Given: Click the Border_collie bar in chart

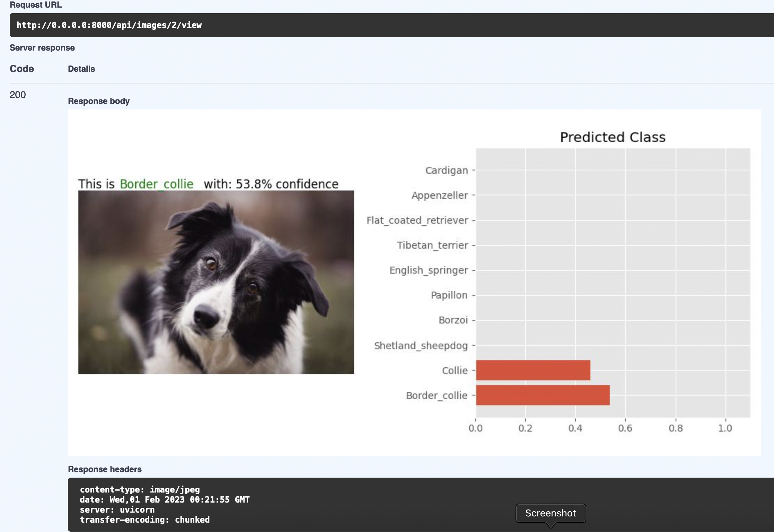Looking at the screenshot, I should (543, 395).
